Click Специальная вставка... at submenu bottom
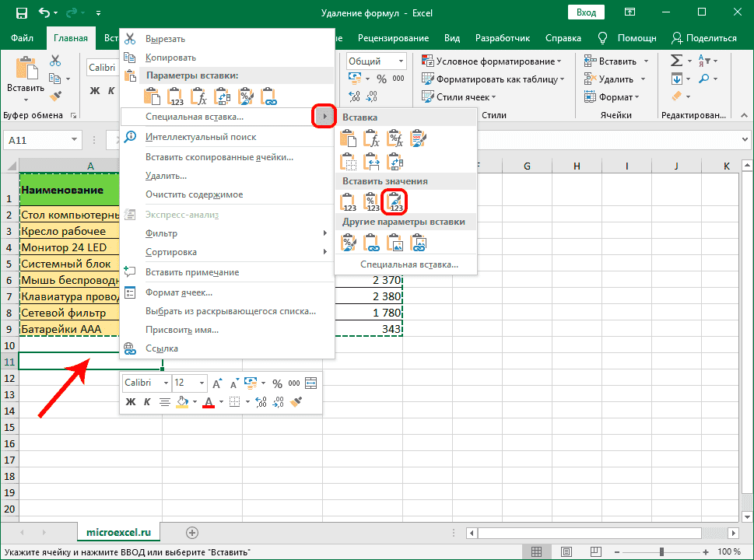Image resolution: width=754 pixels, height=560 pixels. 409,264
